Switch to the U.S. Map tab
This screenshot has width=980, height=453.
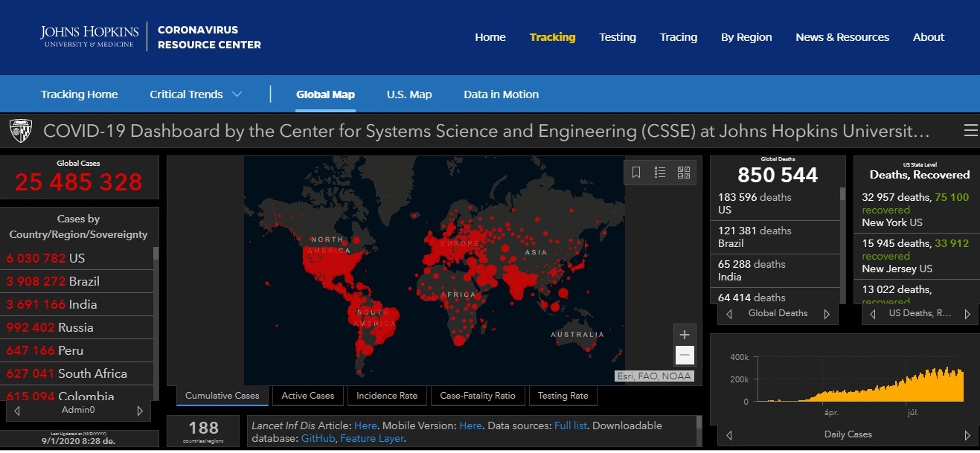point(409,94)
